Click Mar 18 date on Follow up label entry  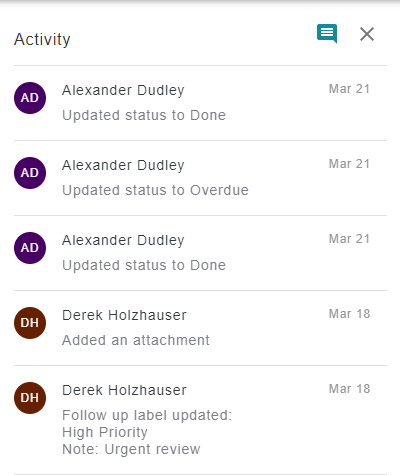tap(349, 389)
